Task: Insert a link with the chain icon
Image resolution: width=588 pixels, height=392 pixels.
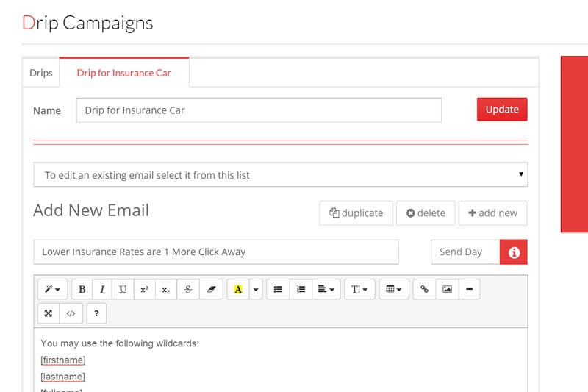Action: (x=424, y=289)
